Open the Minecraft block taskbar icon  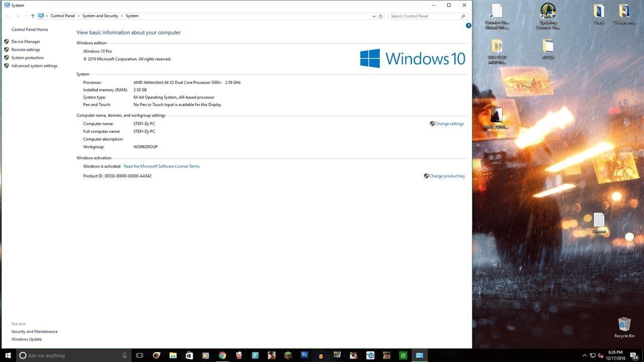click(288, 355)
